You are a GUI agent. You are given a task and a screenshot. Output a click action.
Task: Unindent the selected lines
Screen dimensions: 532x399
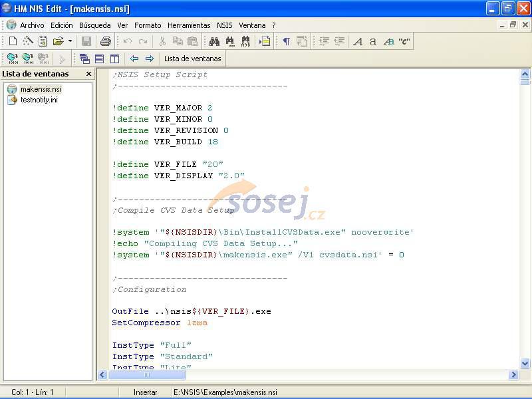pos(339,41)
